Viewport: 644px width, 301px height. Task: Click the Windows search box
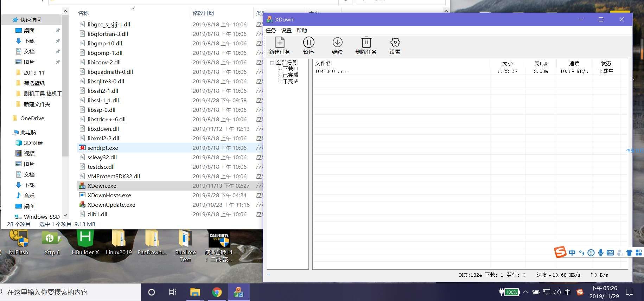(70, 292)
